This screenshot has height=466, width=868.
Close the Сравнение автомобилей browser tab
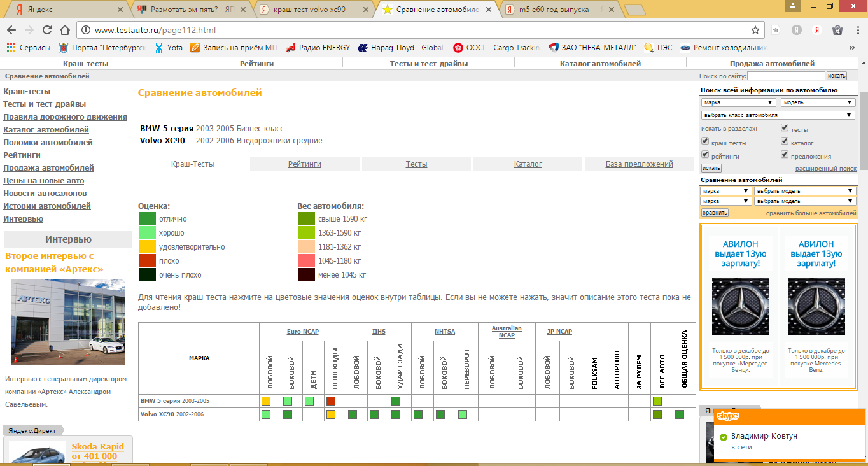487,10
